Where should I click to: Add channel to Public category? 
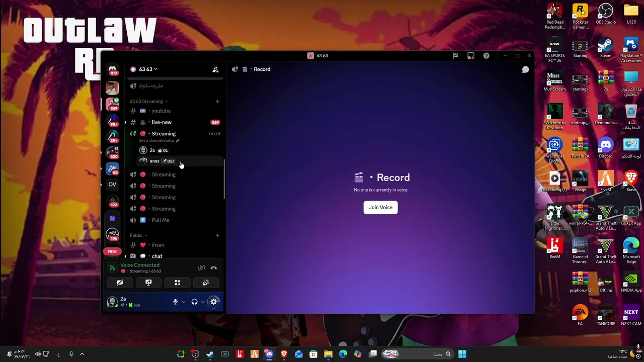pos(217,235)
